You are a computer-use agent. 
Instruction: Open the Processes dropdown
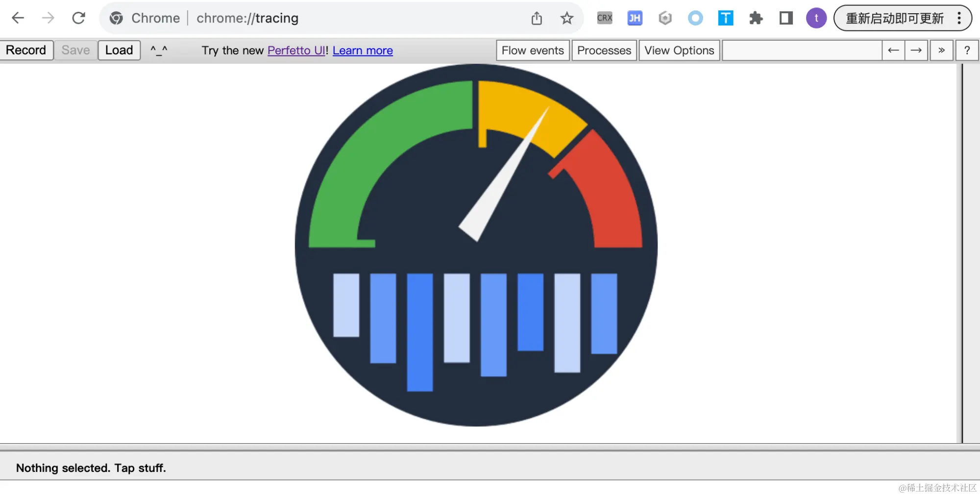tap(604, 50)
